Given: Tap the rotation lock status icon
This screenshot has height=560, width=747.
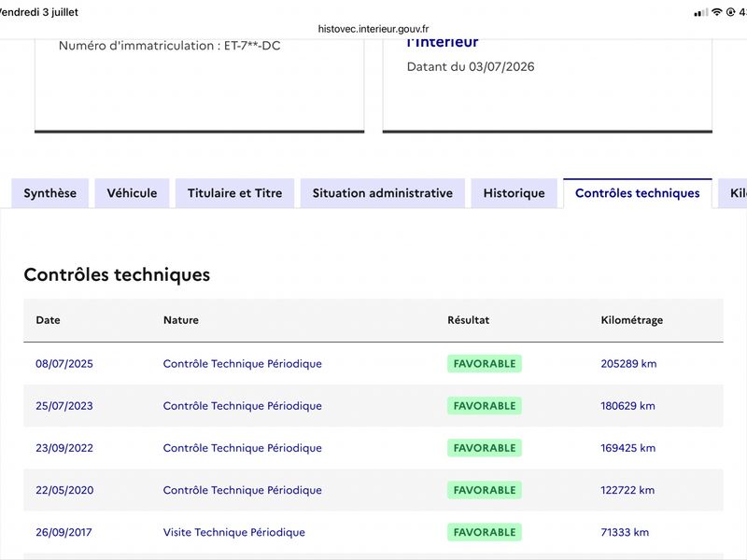Looking at the screenshot, I should tap(730, 12).
